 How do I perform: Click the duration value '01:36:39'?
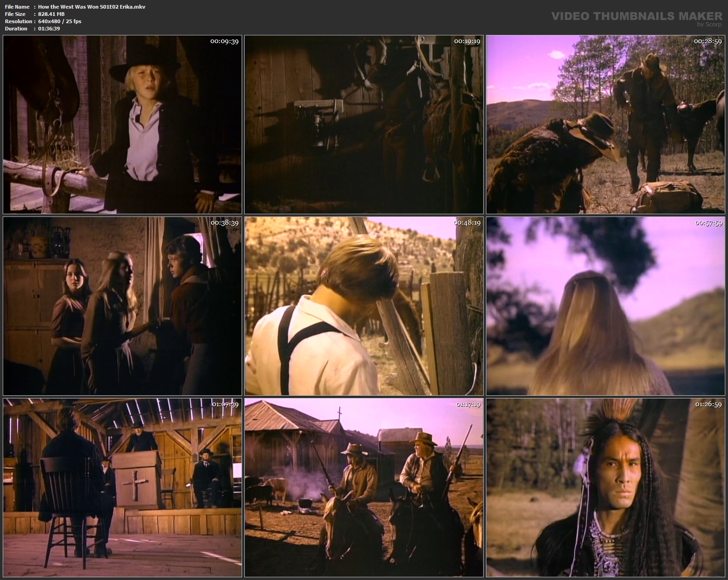pos(49,29)
